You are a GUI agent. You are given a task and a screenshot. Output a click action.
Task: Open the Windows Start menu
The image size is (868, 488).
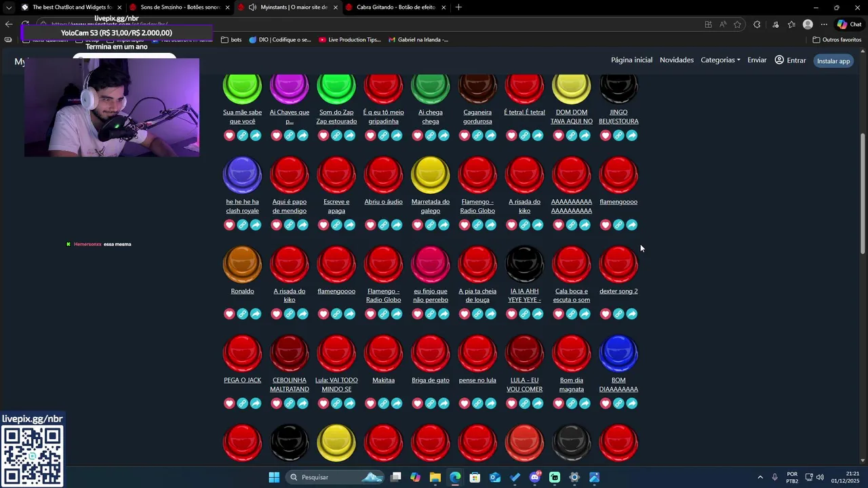pyautogui.click(x=274, y=477)
